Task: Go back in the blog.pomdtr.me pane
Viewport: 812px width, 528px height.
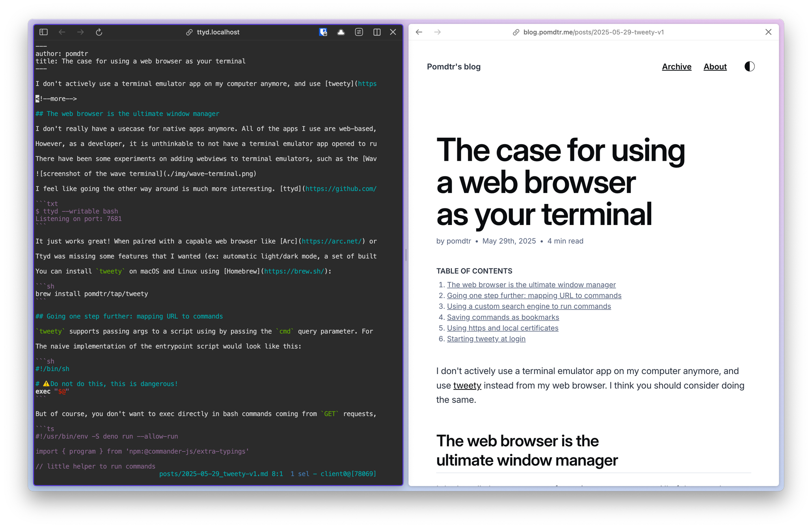Action: click(419, 32)
